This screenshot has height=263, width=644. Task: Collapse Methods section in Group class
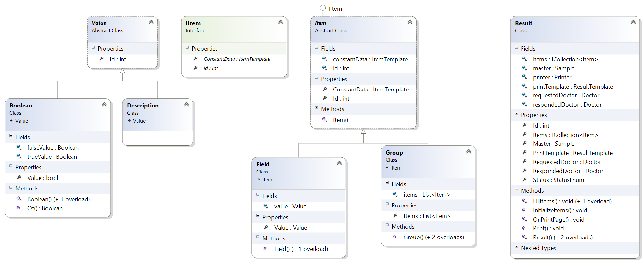tap(387, 225)
